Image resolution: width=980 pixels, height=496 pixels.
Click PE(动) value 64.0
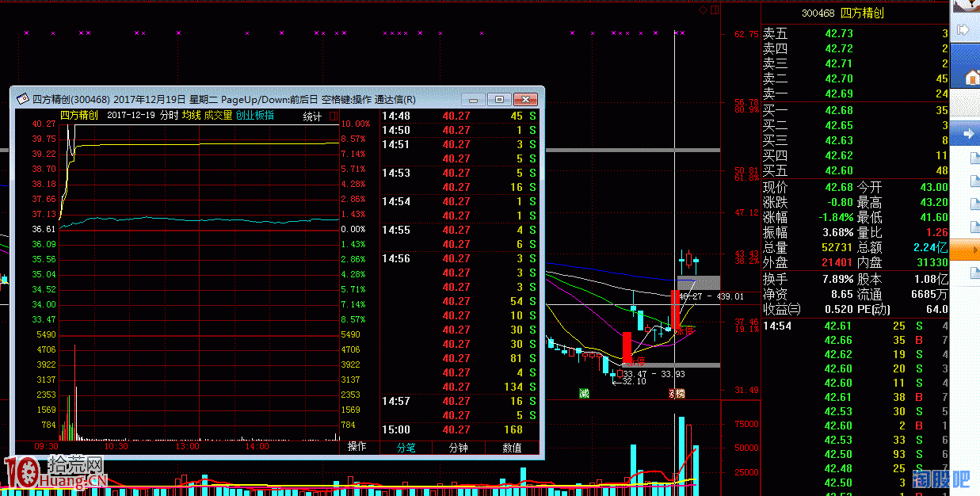pos(937,309)
